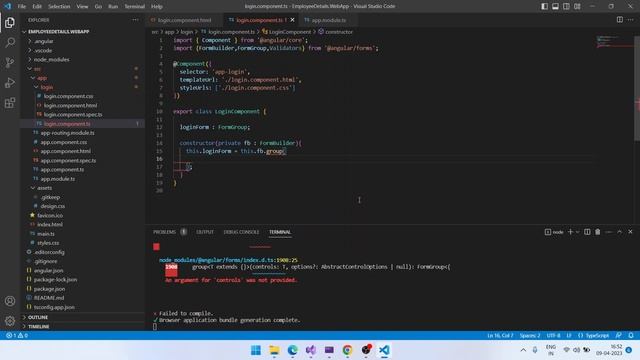Click Explorer more actions ellipsis
Screen dimensions: 640x360
135,20
